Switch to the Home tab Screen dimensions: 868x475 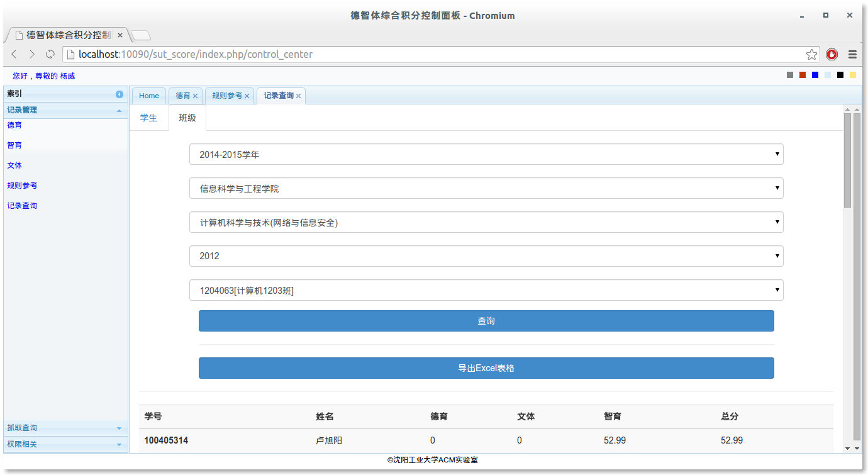[149, 96]
